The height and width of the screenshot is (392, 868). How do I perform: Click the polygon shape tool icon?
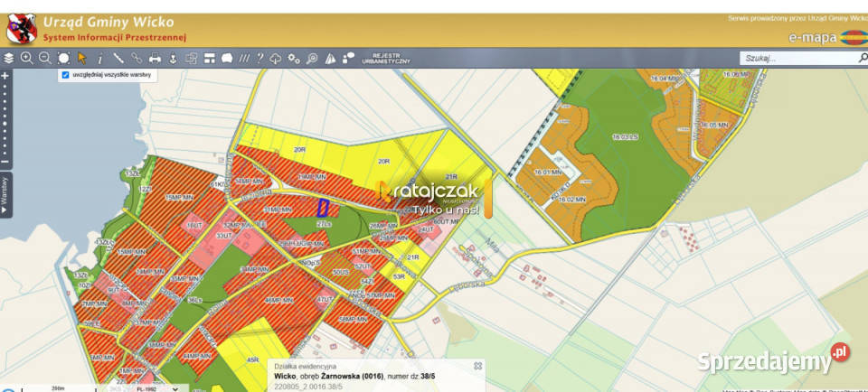pos(227,58)
